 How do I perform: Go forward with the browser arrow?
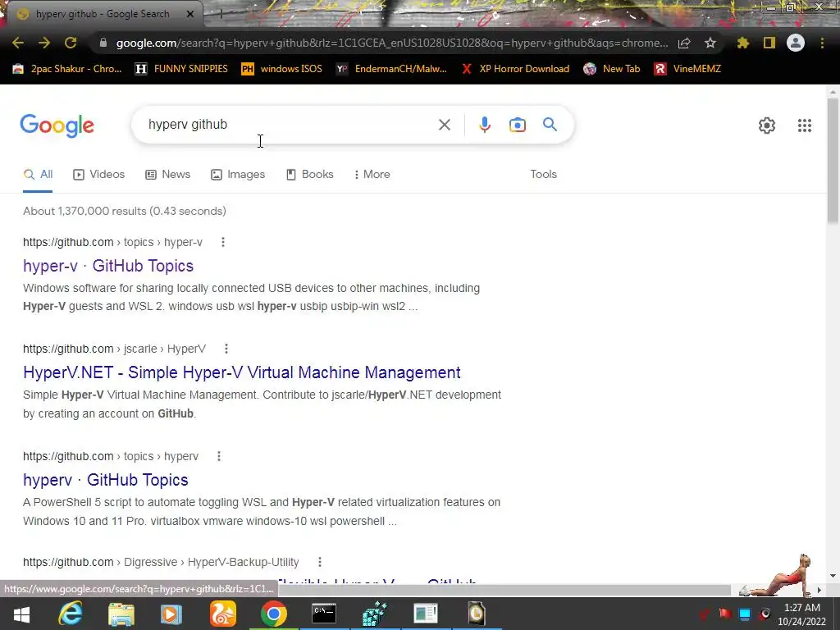[44, 43]
